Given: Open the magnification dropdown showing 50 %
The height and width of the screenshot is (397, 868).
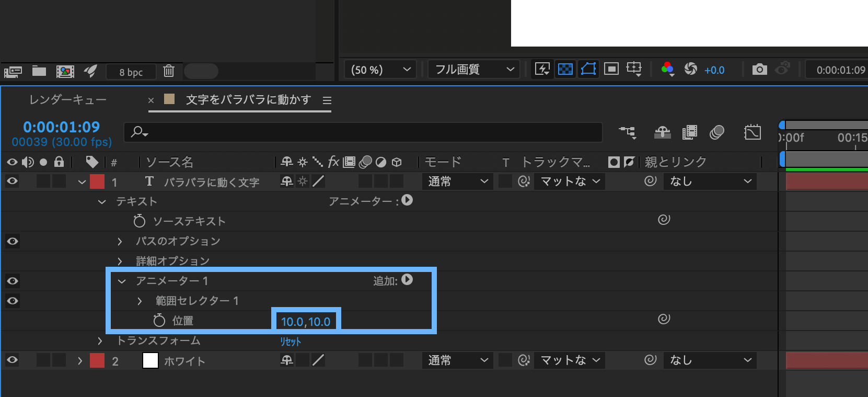Looking at the screenshot, I should pos(380,70).
